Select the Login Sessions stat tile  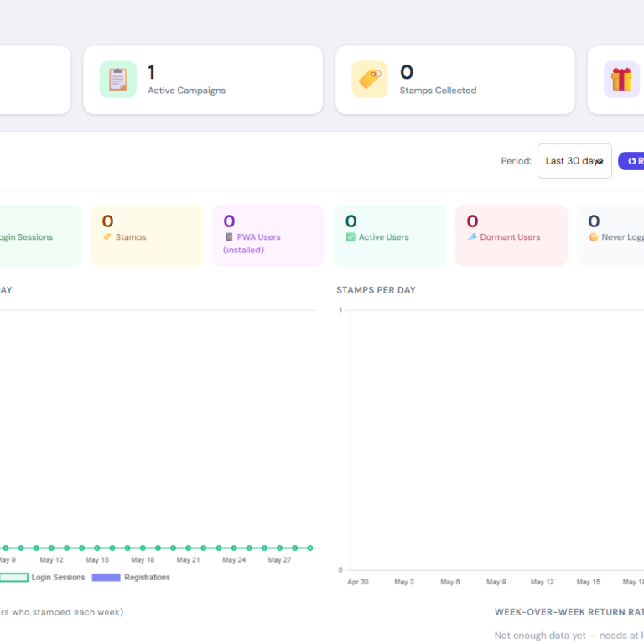click(x=40, y=236)
